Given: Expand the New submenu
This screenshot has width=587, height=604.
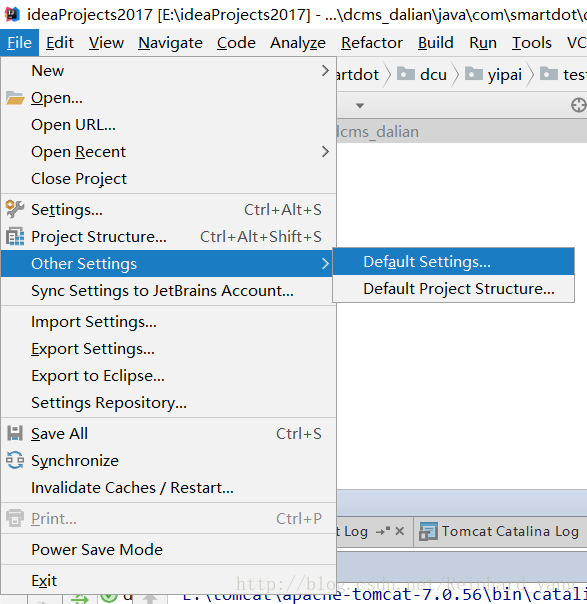Looking at the screenshot, I should (168, 71).
